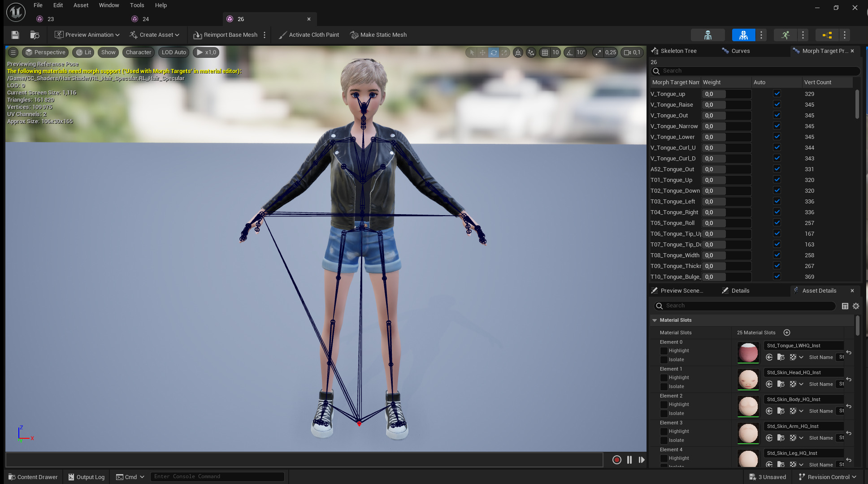Add a new material slot
Viewport: 868px width, 484px height.
coord(786,333)
